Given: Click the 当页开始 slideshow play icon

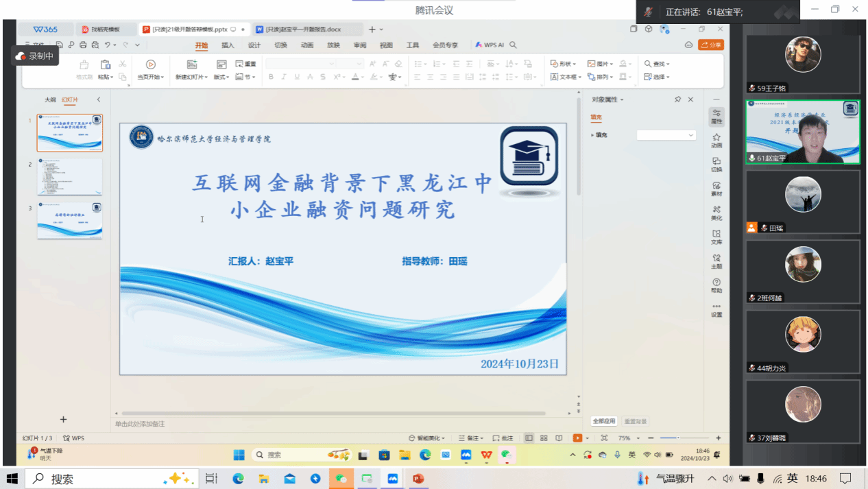Looking at the screenshot, I should pyautogui.click(x=150, y=64).
